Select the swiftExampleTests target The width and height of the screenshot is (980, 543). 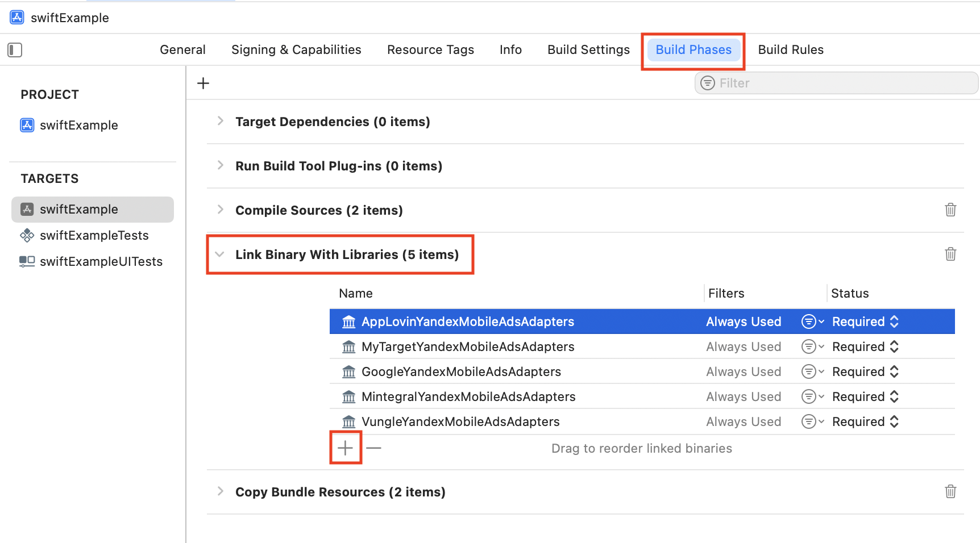94,235
